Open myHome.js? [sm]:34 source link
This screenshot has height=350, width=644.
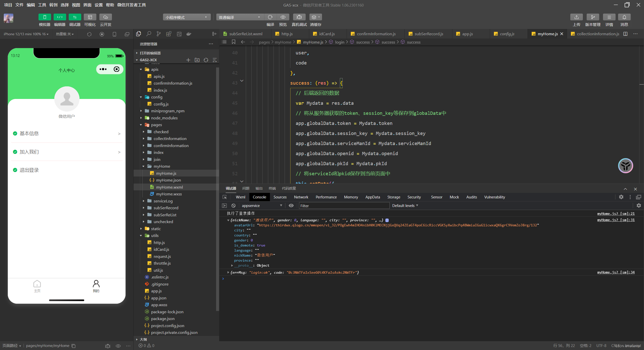(x=616, y=272)
